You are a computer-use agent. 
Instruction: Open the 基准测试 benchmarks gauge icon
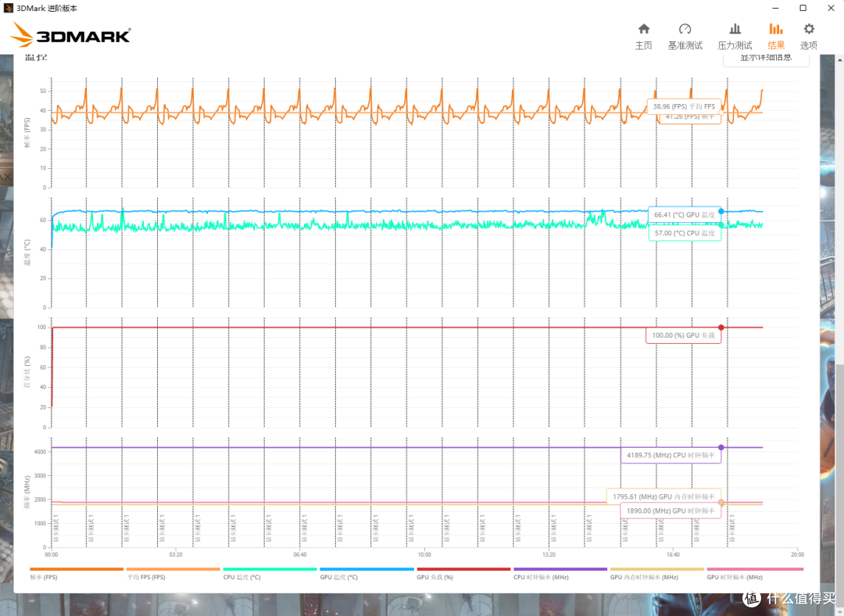pyautogui.click(x=685, y=29)
